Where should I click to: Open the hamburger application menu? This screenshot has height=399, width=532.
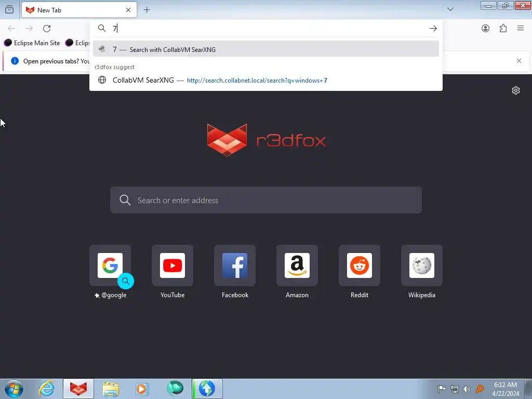[x=521, y=28]
